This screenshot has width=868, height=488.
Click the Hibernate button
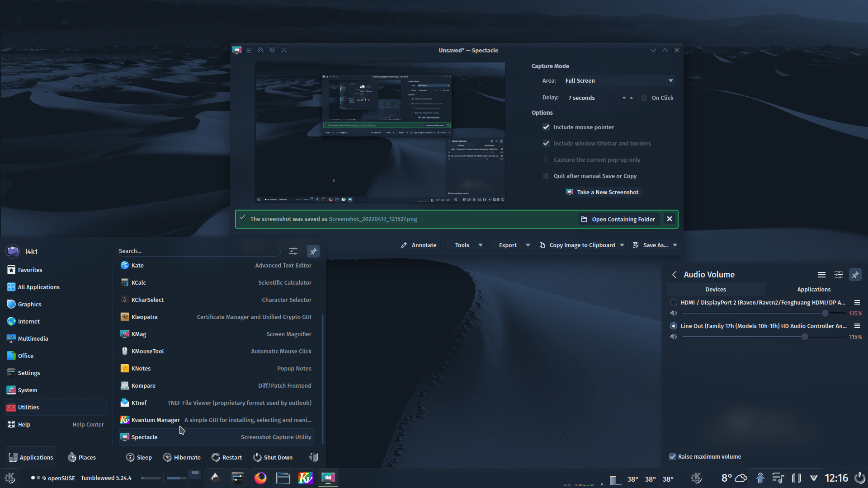coord(182,457)
